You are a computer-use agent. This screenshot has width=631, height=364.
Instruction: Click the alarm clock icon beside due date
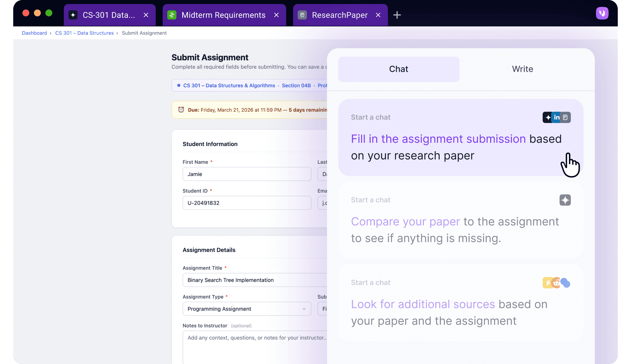(x=181, y=110)
